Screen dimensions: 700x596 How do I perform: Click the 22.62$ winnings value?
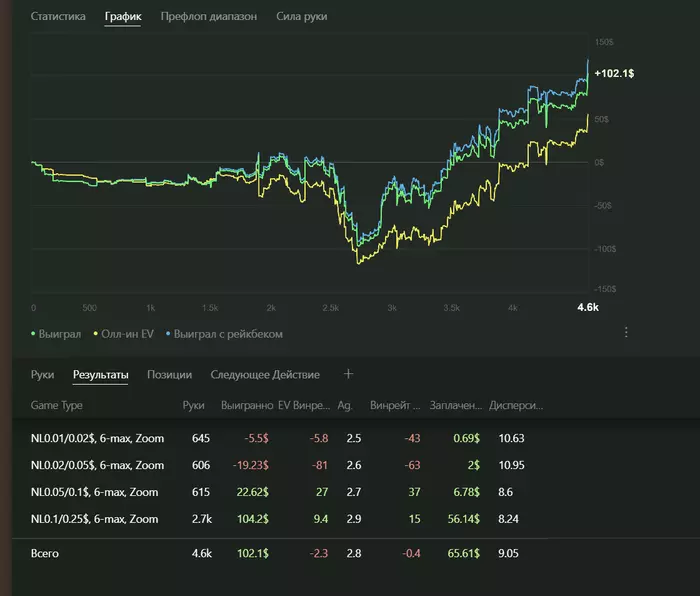[x=252, y=492]
